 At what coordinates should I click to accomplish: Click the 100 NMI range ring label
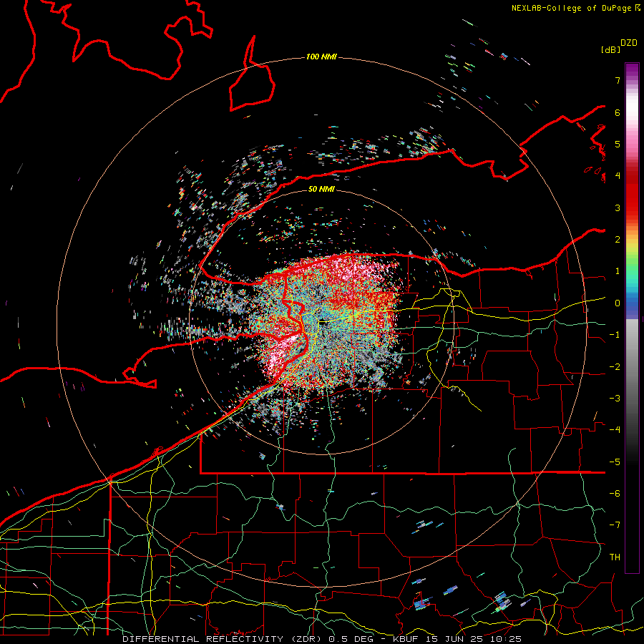[321, 57]
